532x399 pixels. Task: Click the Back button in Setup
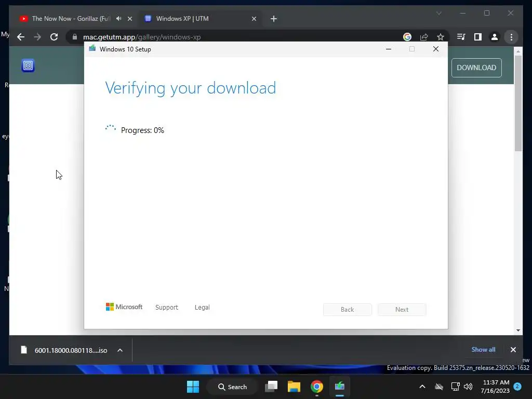point(348,310)
